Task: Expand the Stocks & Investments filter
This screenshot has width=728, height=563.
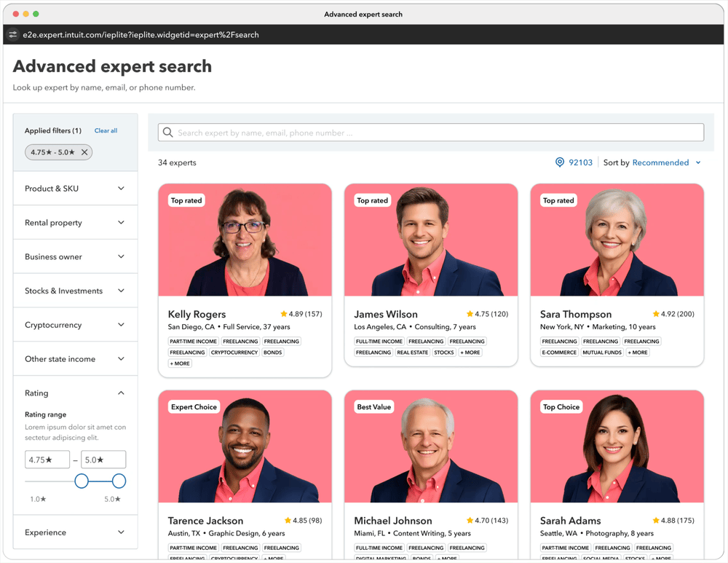Action: click(x=75, y=291)
